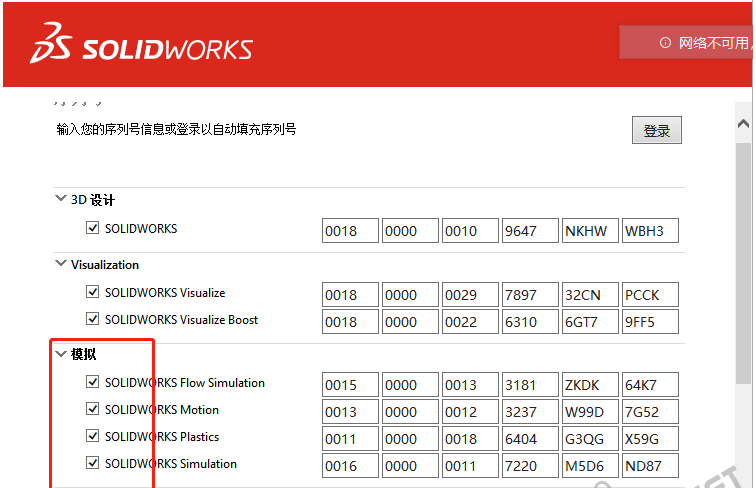Click Flow Simulation serial field 0013
This screenshot has width=756, height=488.
[x=470, y=384]
